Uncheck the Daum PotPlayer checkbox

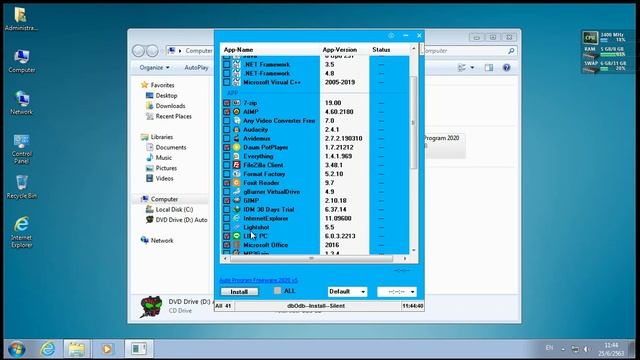227,147
